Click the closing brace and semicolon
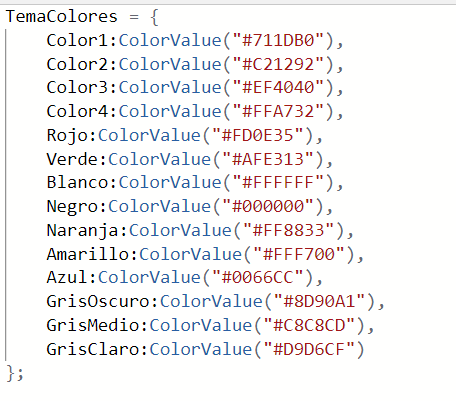Image resolution: width=456 pixels, height=401 pixels. pos(15,373)
